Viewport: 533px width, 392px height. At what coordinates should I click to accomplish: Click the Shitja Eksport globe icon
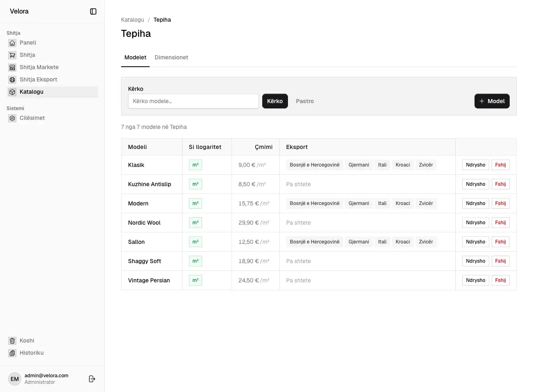[x=12, y=79]
